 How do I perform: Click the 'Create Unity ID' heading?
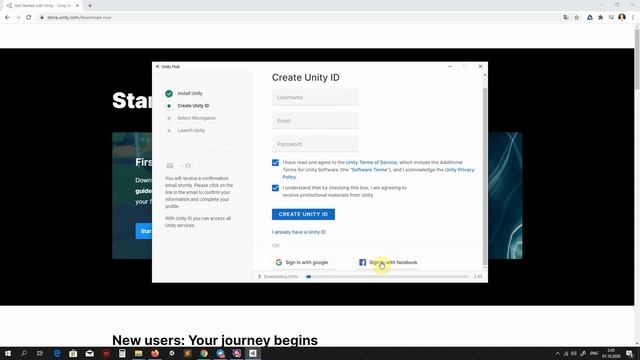[306, 78]
